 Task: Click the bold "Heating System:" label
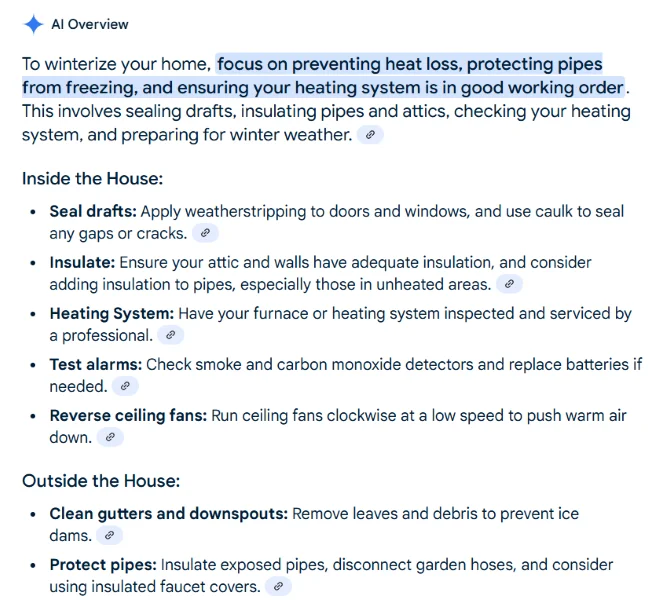(112, 314)
